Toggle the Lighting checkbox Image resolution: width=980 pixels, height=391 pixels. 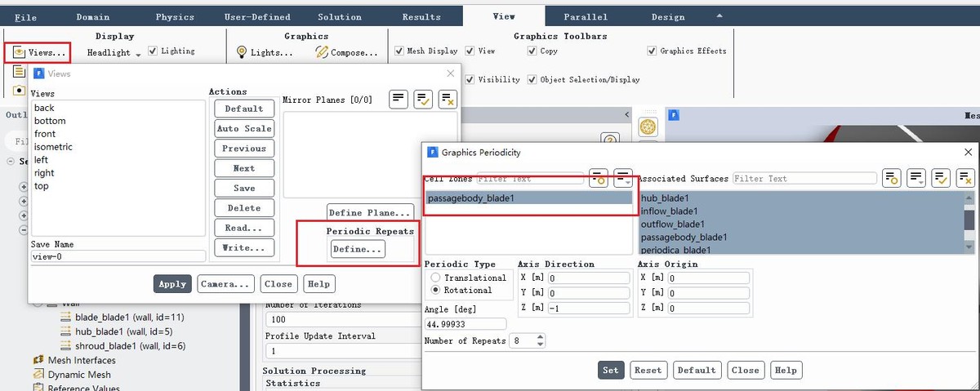click(x=153, y=51)
